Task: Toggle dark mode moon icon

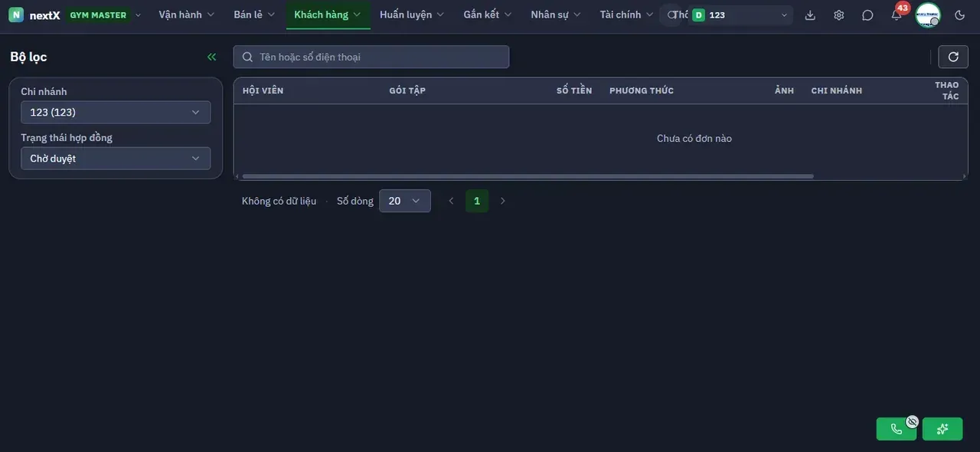Action: click(960, 15)
